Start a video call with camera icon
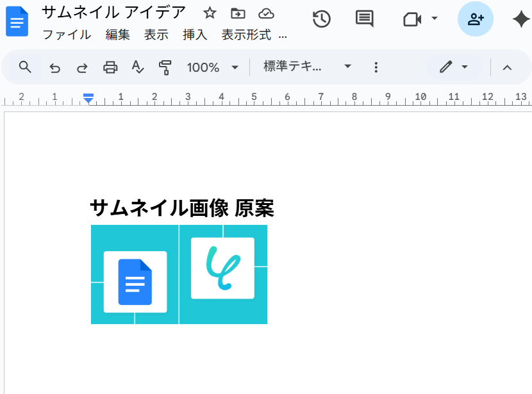 coord(412,19)
